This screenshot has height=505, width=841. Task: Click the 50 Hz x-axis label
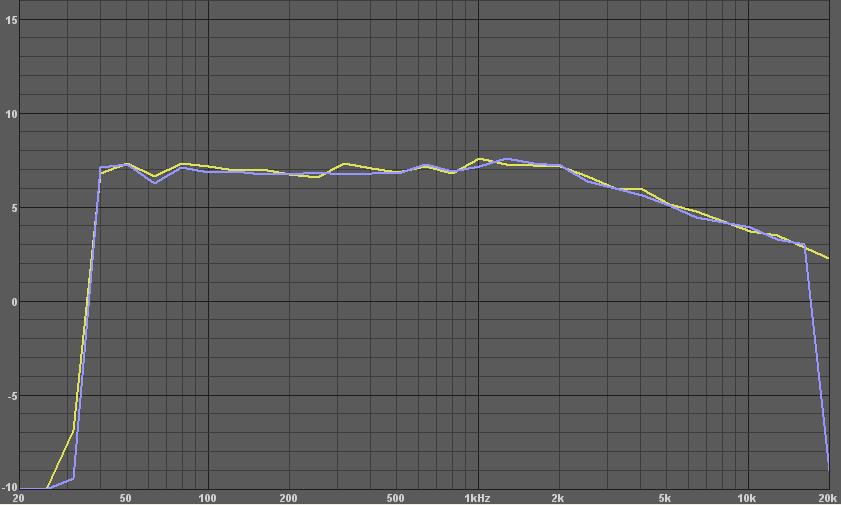125,499
